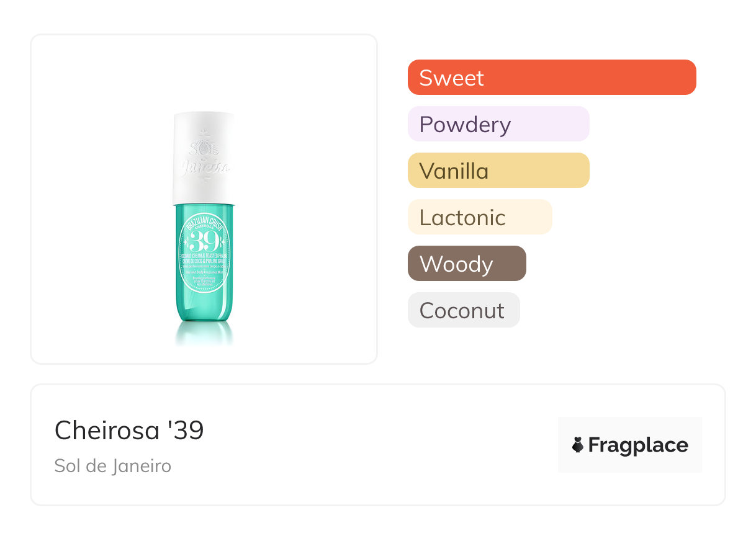Open the product image card
756x536 pixels.
[204, 199]
